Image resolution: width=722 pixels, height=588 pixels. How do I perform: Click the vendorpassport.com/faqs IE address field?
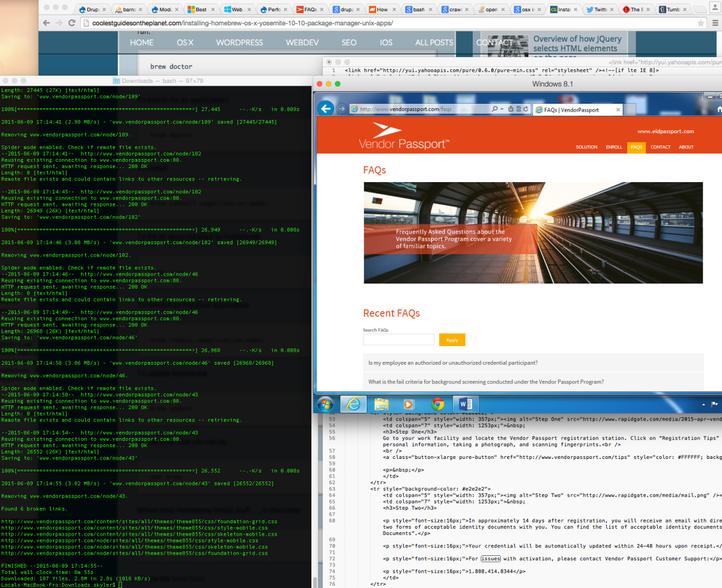tap(420, 109)
